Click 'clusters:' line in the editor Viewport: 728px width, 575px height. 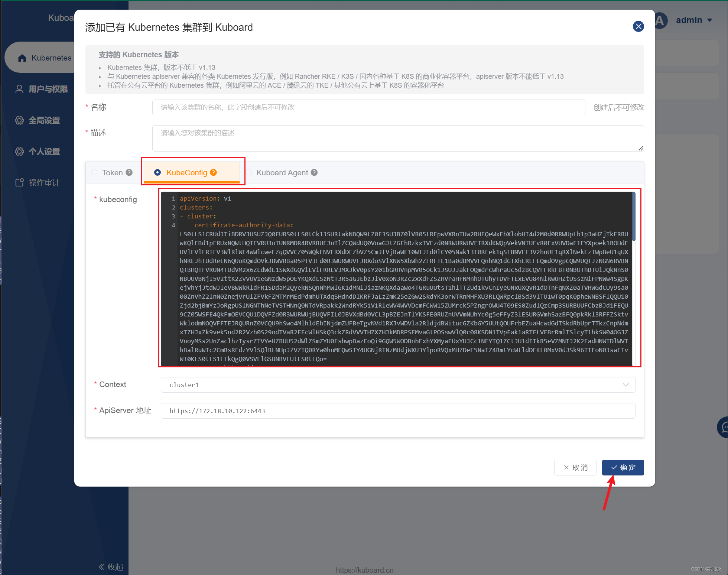pos(196,207)
